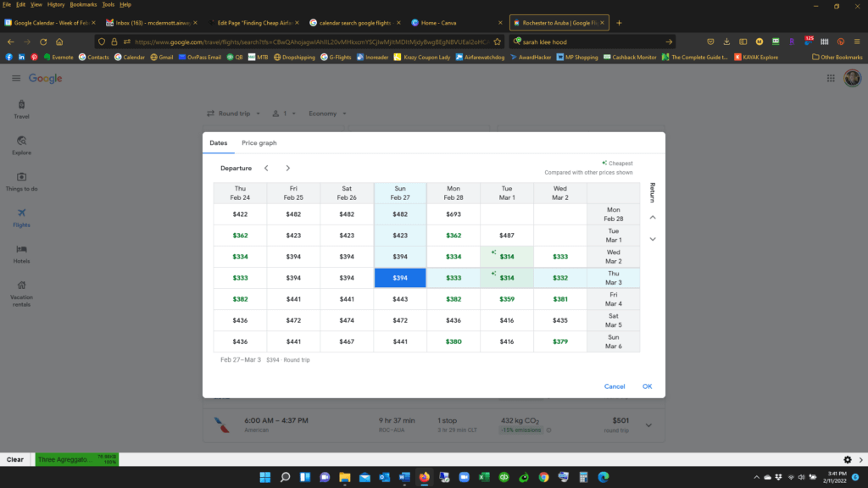Select $314 for Tue Mar 1, Wed Mar 2
868x488 pixels.
point(507,257)
